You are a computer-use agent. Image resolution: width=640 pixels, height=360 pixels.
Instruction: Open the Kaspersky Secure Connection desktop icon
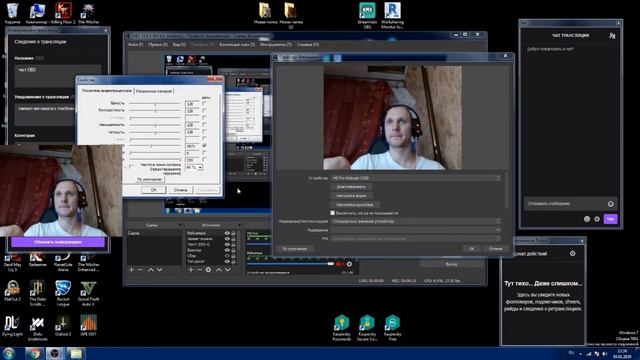point(367,327)
